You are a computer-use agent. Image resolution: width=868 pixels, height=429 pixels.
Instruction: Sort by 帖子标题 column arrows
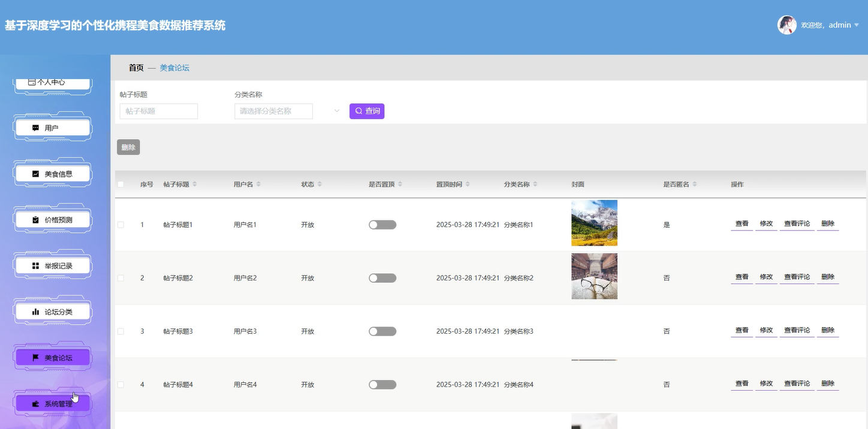coord(195,185)
